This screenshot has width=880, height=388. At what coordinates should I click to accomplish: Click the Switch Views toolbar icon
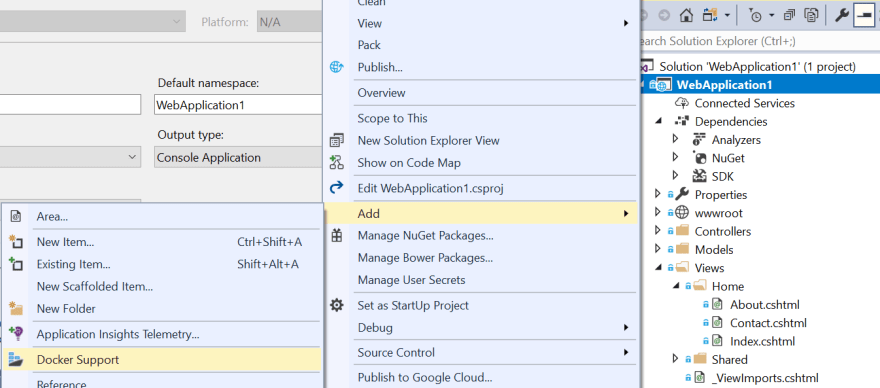(x=710, y=15)
